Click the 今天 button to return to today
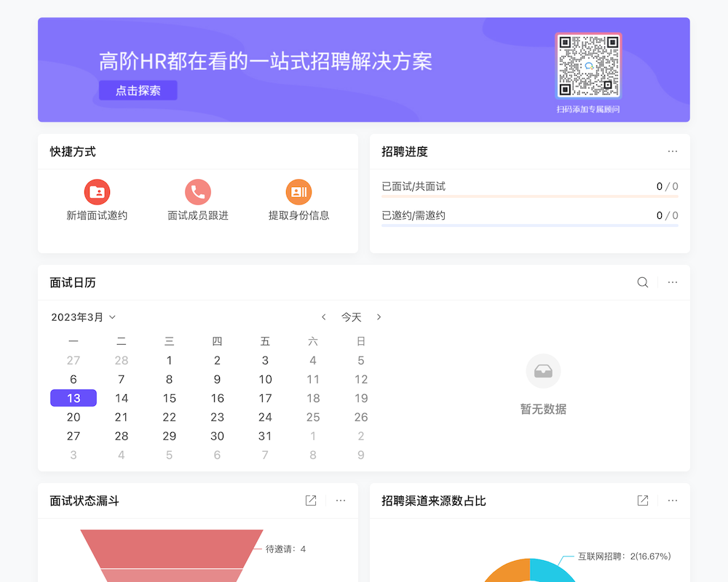 pyautogui.click(x=352, y=316)
